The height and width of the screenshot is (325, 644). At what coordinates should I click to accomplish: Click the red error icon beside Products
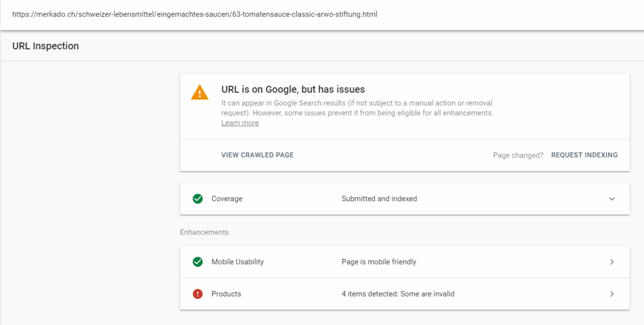tap(198, 294)
